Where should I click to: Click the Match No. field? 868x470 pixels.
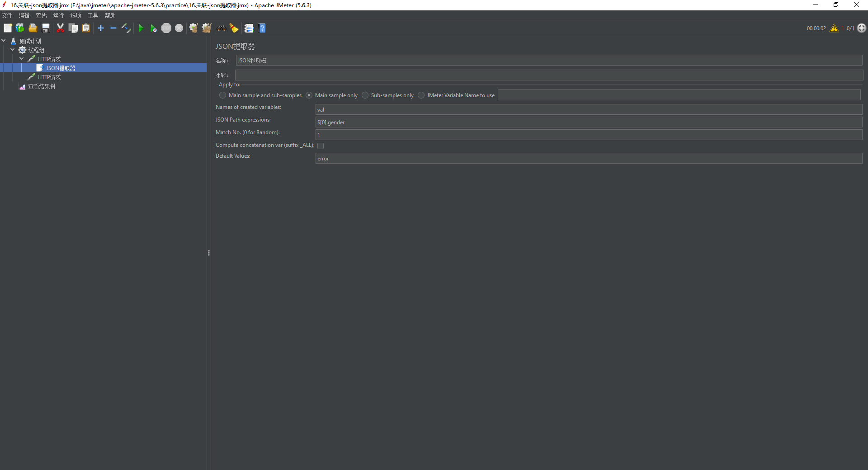pos(589,135)
